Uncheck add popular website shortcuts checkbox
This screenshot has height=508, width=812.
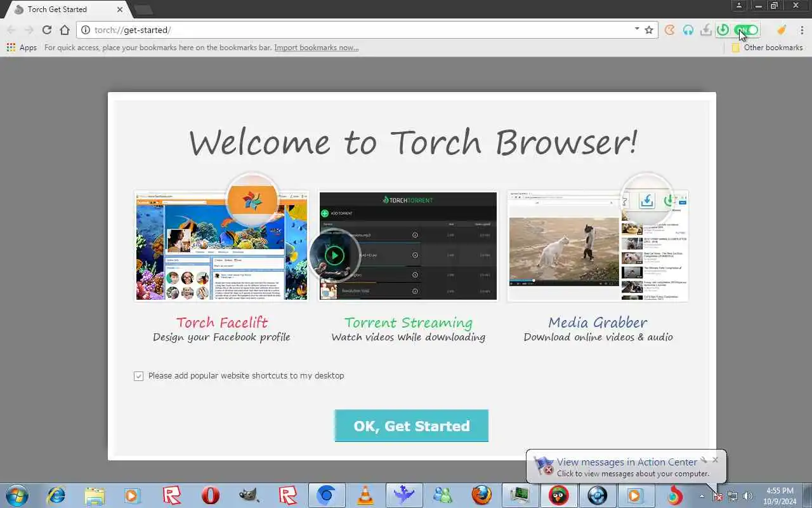pos(138,376)
